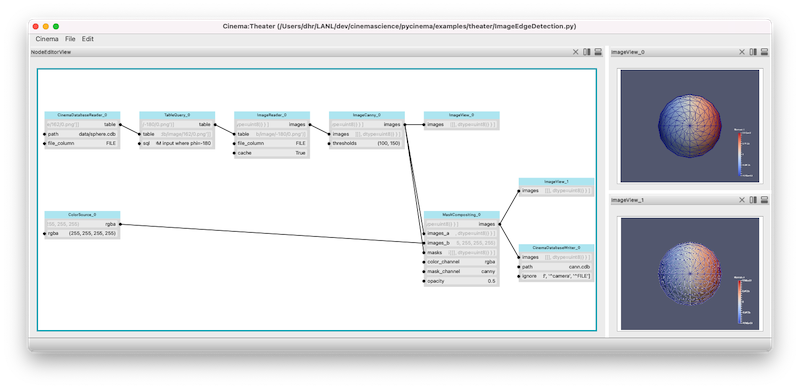Split ImageView_0 panel side by side
The height and width of the screenshot is (389, 800).
[x=753, y=52]
